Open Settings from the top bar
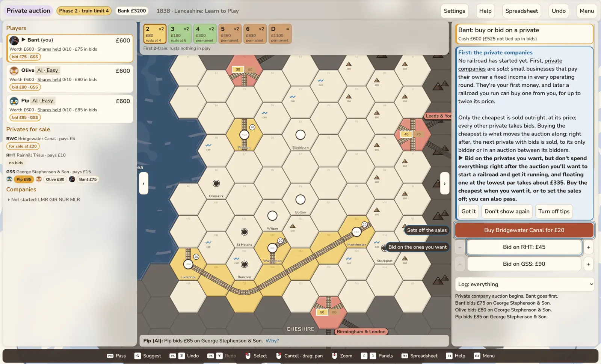This screenshot has height=364, width=601. (455, 11)
